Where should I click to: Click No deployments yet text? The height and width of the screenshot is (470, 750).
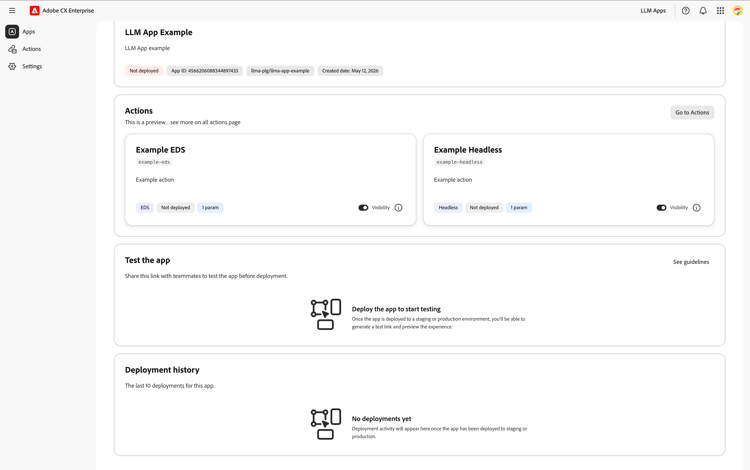(x=381, y=418)
